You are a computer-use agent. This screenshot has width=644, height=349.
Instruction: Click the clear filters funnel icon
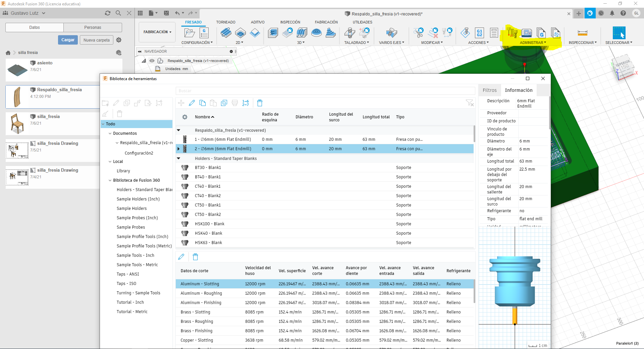coord(470,103)
